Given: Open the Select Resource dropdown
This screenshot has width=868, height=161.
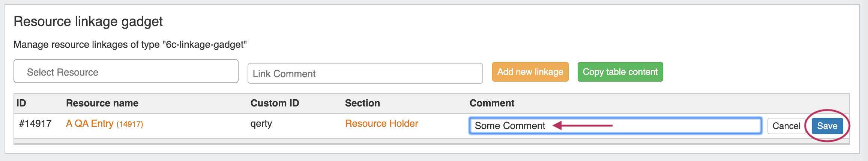Looking at the screenshot, I should [126, 71].
